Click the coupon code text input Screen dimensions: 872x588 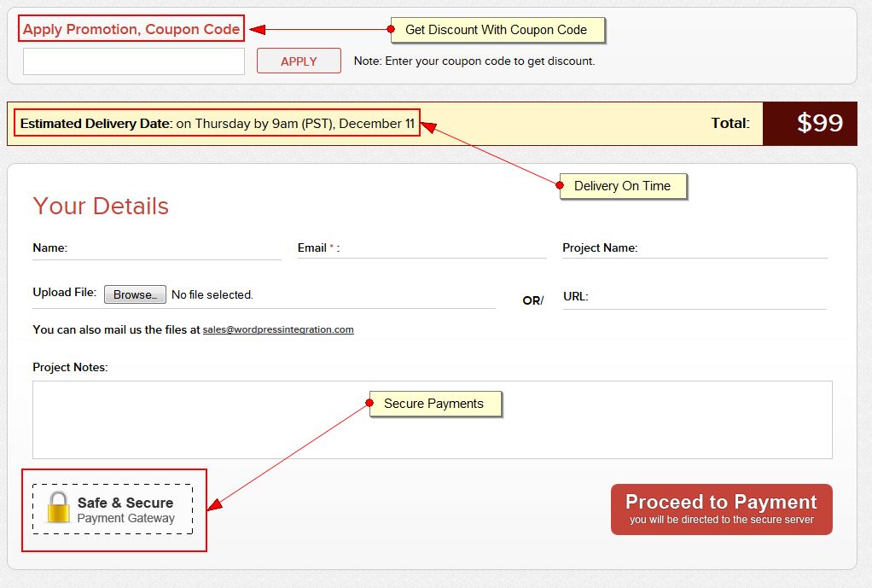(x=134, y=61)
